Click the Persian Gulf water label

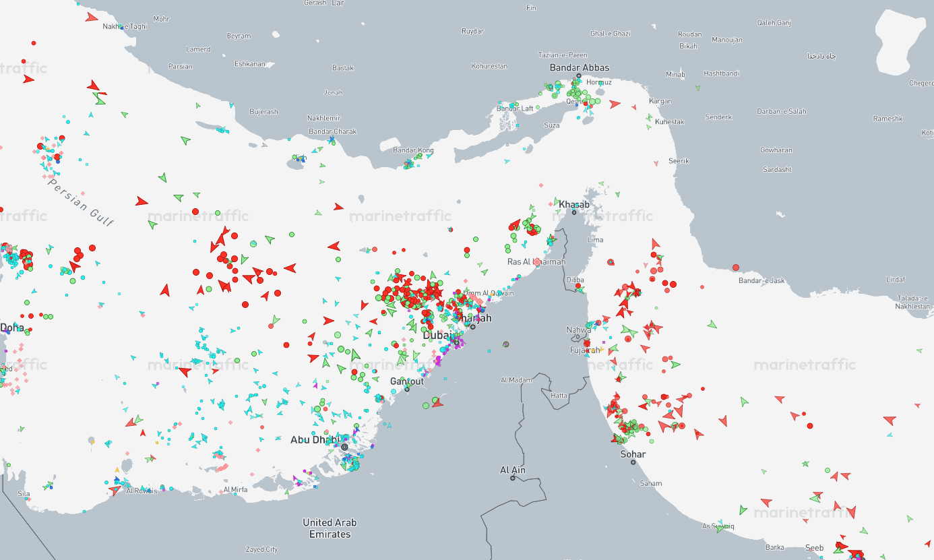[81, 200]
